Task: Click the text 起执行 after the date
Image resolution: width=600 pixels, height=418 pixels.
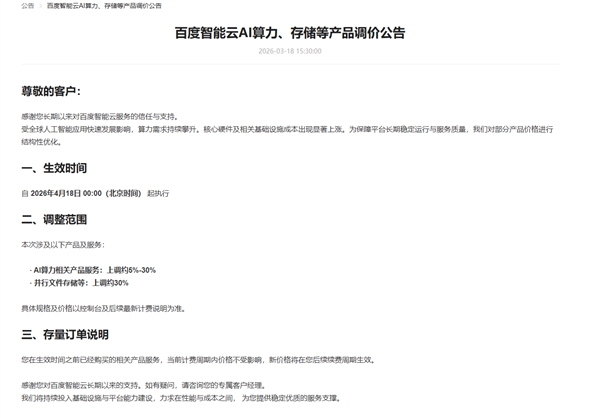Action: 158,193
